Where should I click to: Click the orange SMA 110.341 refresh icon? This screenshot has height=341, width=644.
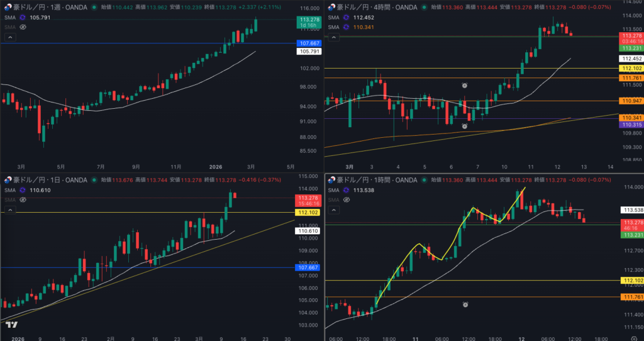pos(345,28)
